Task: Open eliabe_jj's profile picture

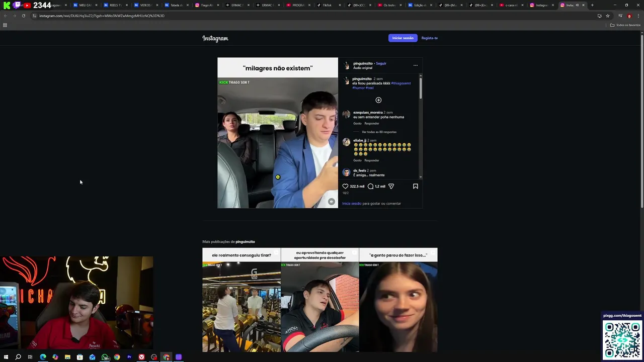Action: point(346,142)
